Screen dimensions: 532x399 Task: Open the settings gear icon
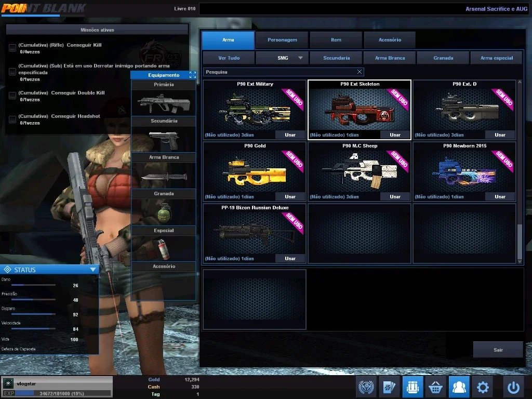coord(483,387)
